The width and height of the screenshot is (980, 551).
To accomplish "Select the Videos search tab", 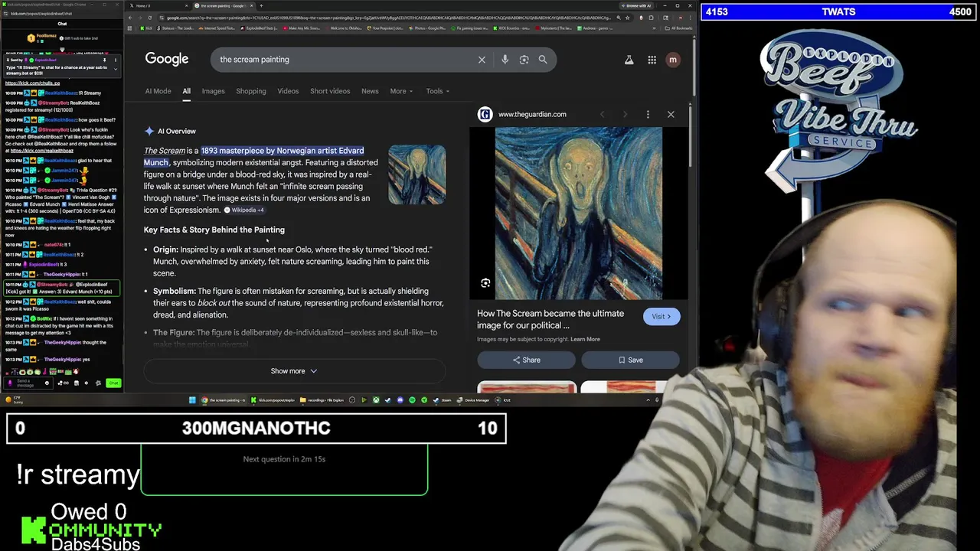I will point(288,91).
